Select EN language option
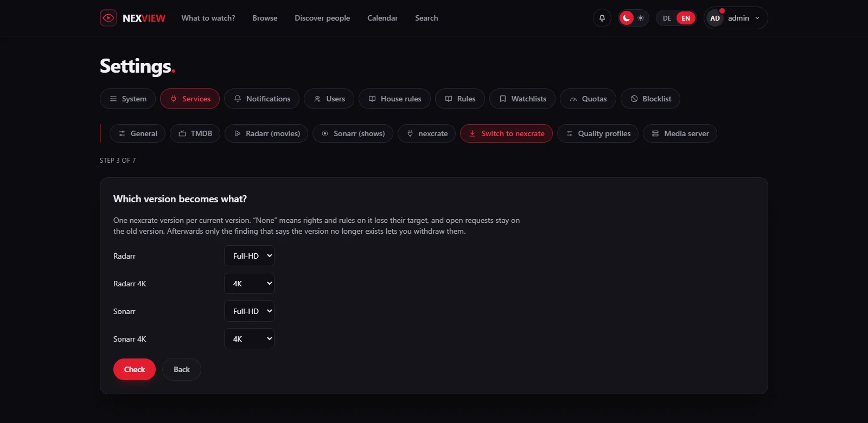 [x=686, y=18]
